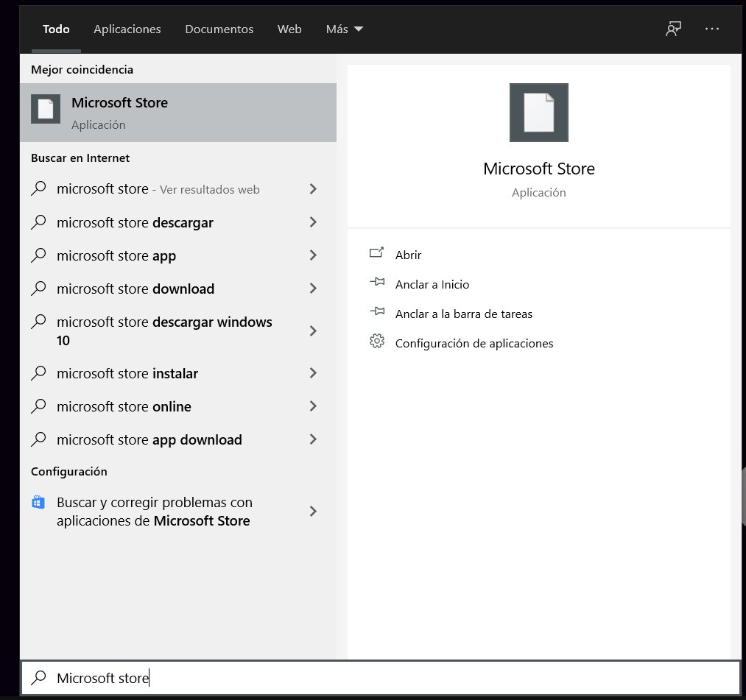The width and height of the screenshot is (746, 700).
Task: Search web for "microsoft store app download"
Action: (149, 440)
